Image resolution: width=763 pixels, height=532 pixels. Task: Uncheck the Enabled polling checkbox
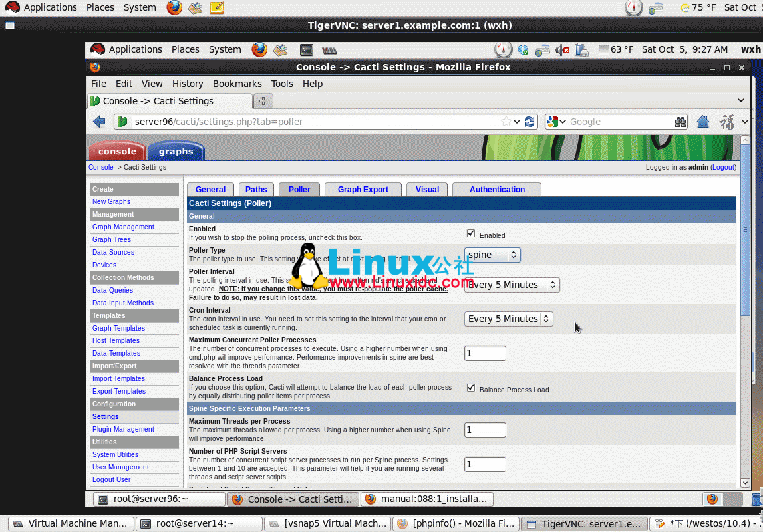point(471,233)
